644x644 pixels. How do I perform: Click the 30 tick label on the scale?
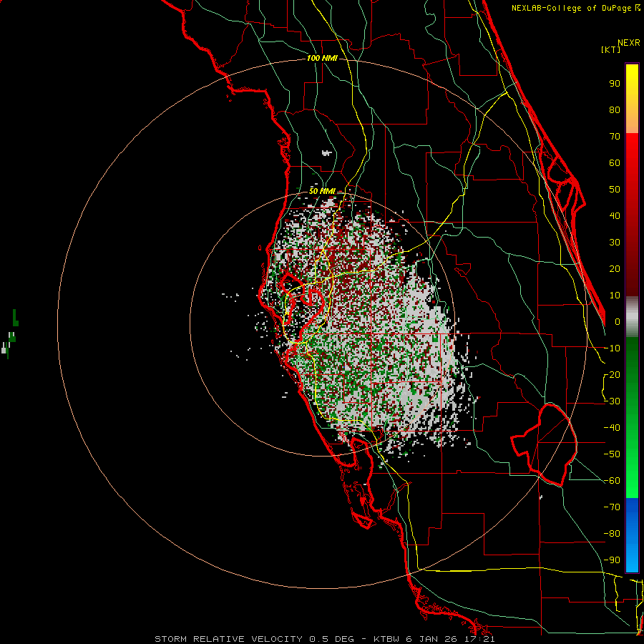click(x=615, y=243)
